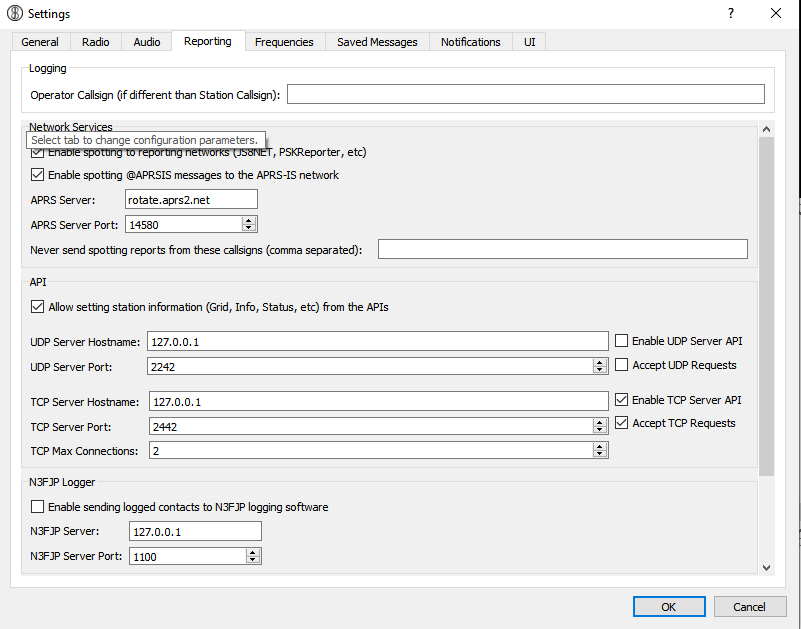The width and height of the screenshot is (801, 629).
Task: Decrease TCP Server Port value
Action: (600, 430)
